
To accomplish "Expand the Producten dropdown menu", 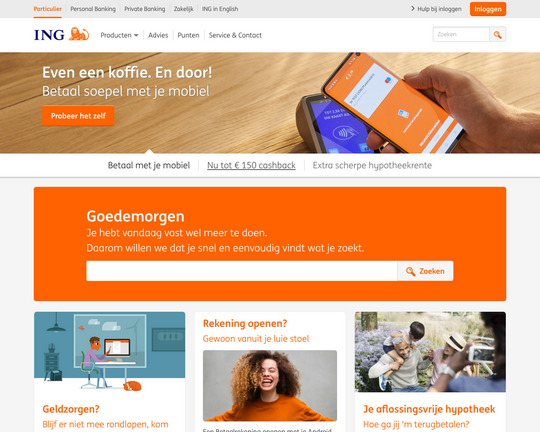I will click(119, 35).
